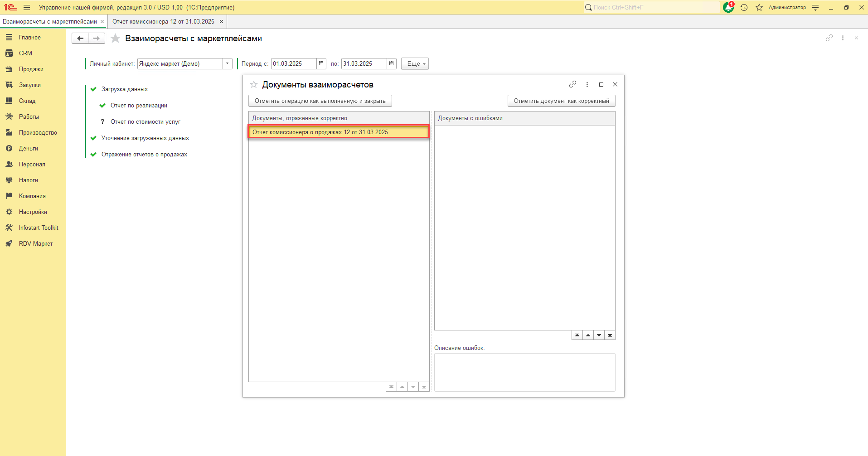
Task: Open more options menu of main page
Action: pos(843,38)
